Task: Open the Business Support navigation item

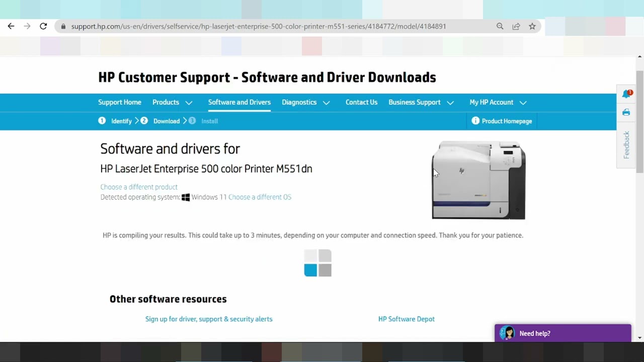Action: (x=414, y=102)
